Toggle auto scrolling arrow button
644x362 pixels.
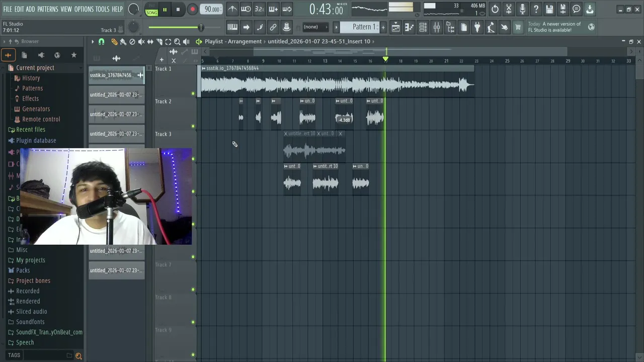click(x=246, y=27)
